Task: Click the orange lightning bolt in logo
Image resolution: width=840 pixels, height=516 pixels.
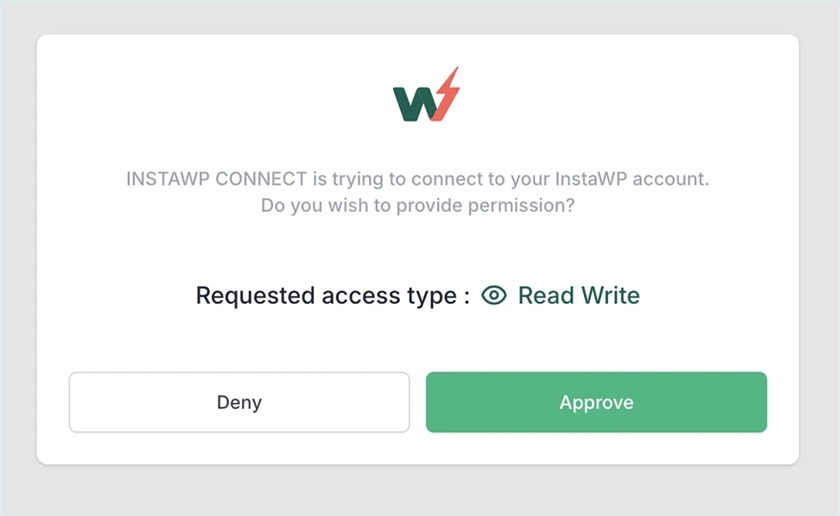Action: 445,94
